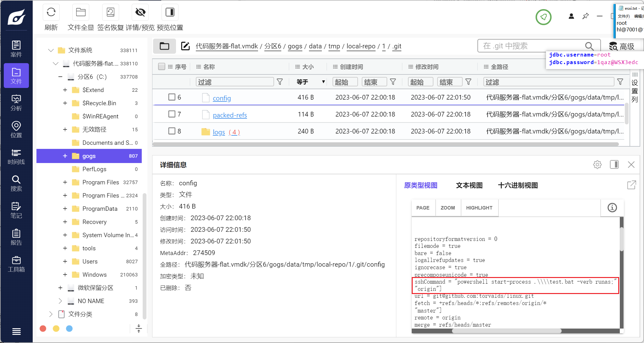Click the 刷新 refresh icon

click(x=51, y=13)
